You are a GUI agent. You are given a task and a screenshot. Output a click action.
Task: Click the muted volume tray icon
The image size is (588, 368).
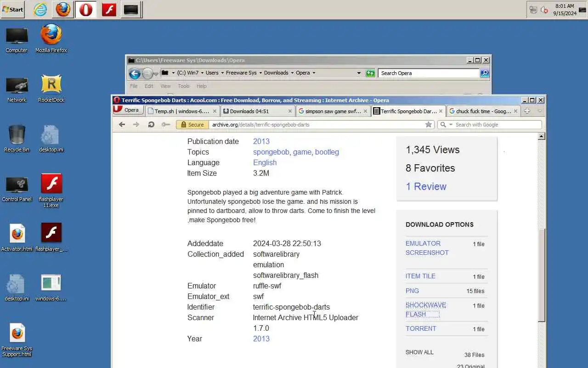click(544, 10)
